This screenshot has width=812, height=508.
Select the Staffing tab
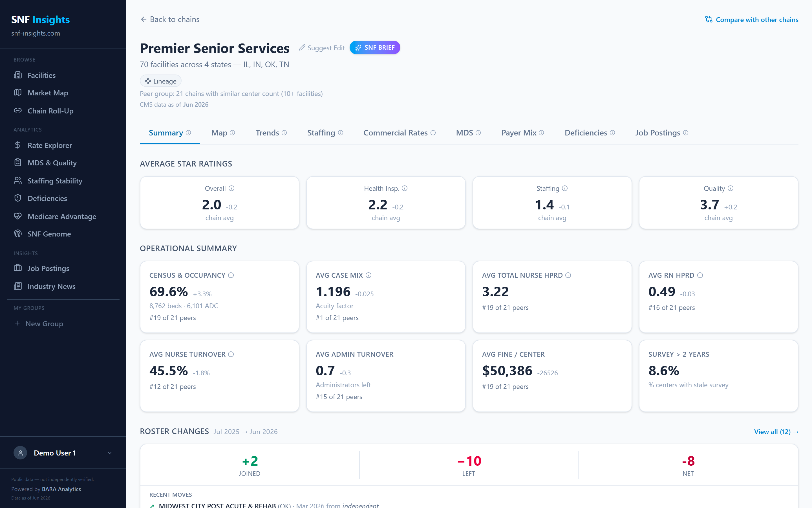325,133
